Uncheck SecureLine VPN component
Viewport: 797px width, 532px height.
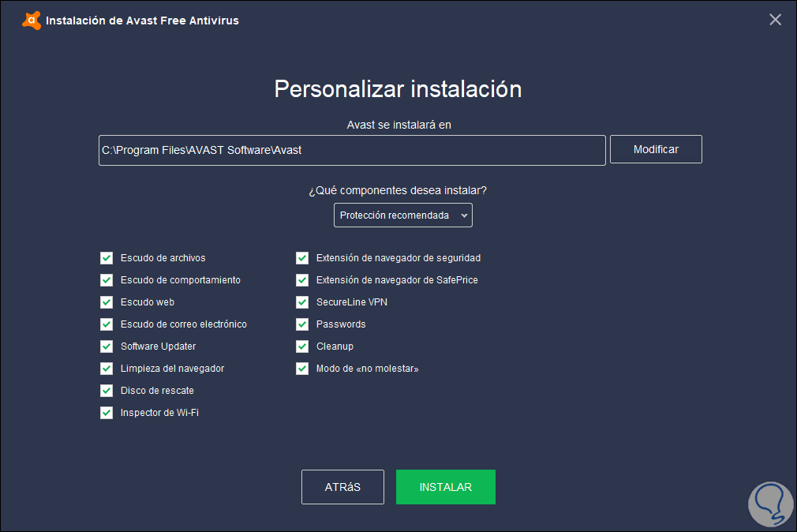[302, 302]
